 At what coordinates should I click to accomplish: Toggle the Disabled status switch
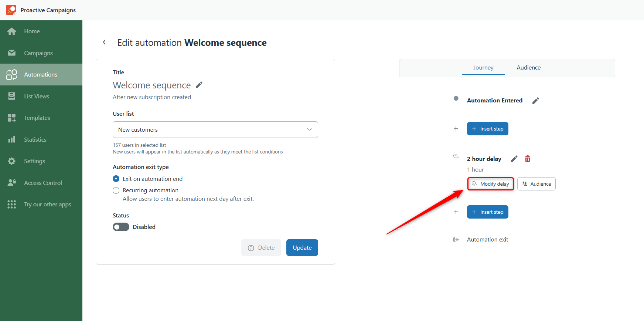tap(121, 227)
